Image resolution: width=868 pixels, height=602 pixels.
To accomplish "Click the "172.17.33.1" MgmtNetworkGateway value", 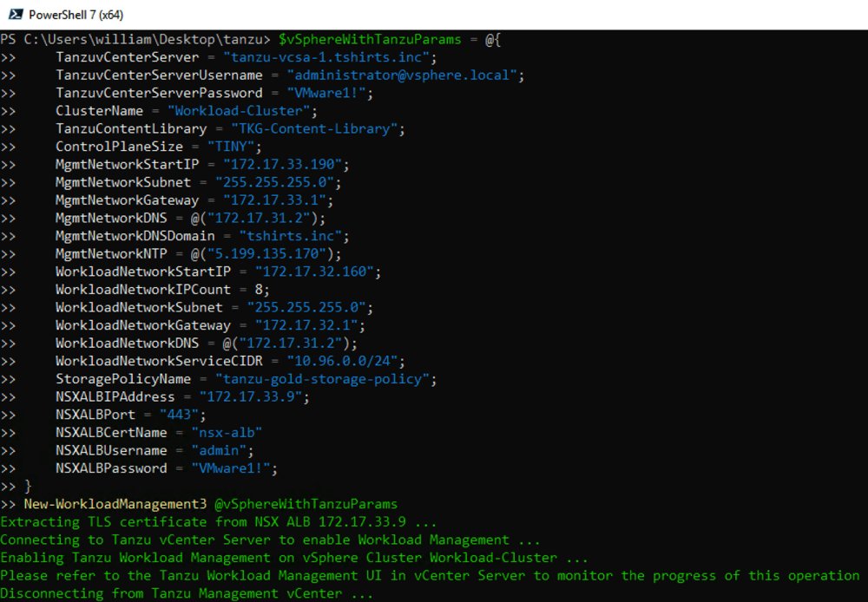I will [x=274, y=200].
